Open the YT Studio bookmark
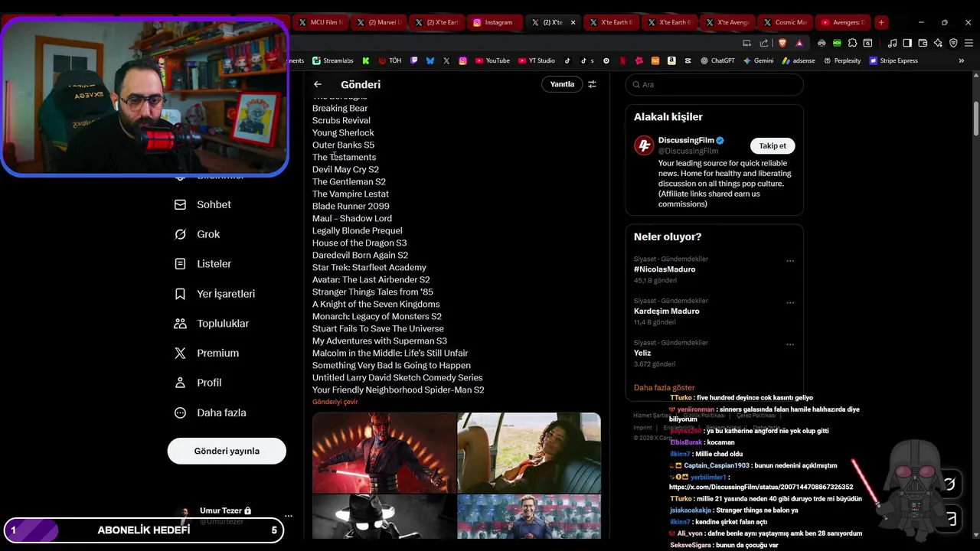Image resolution: width=980 pixels, height=551 pixels. [537, 60]
